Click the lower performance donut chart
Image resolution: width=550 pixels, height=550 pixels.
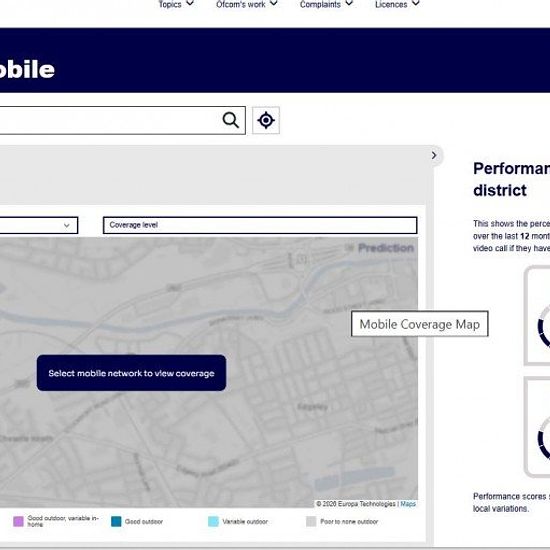point(543,438)
